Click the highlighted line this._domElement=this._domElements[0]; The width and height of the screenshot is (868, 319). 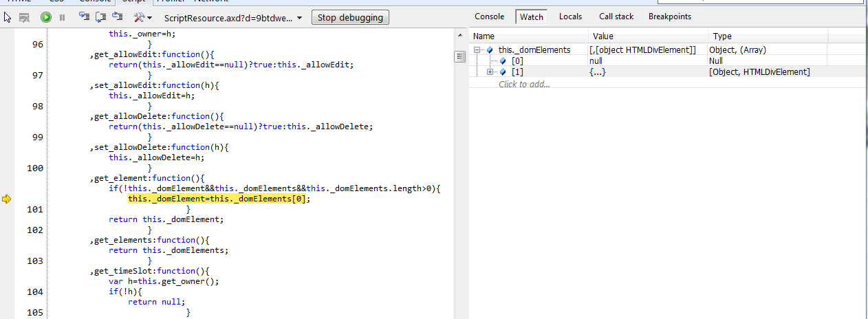219,199
